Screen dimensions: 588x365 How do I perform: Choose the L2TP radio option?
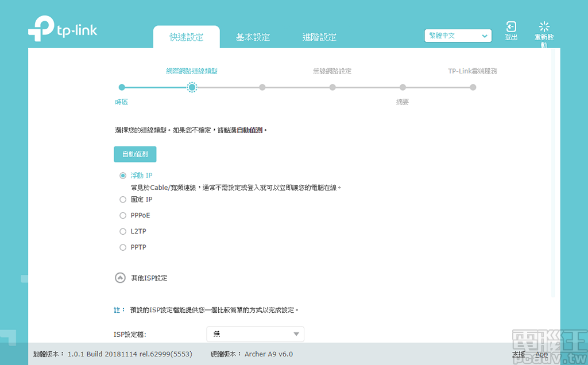(x=122, y=231)
